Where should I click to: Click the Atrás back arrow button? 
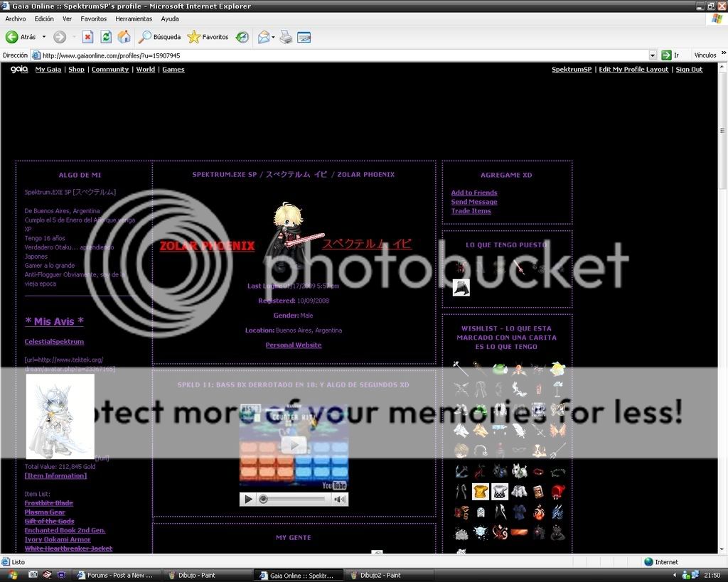[x=21, y=37]
